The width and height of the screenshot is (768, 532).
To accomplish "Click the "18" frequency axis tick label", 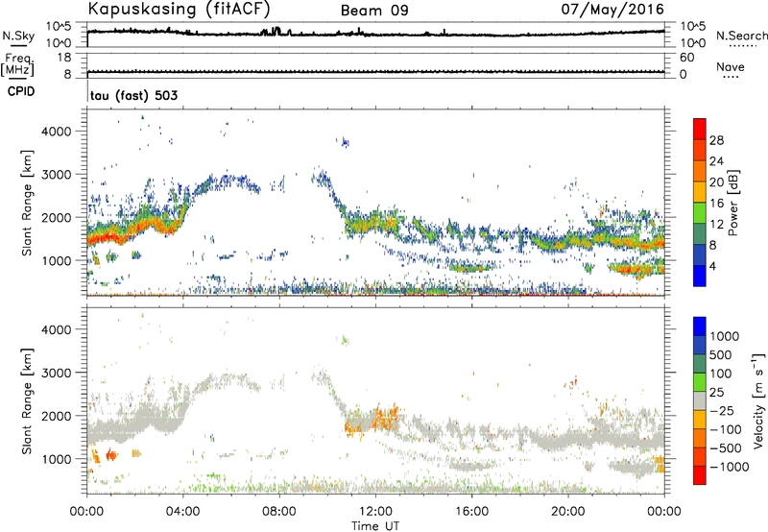I will pos(64,58).
